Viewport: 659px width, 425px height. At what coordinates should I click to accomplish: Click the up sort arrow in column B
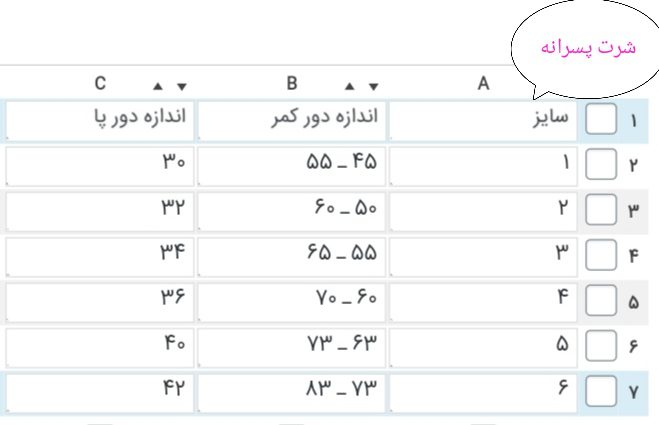coord(348,86)
